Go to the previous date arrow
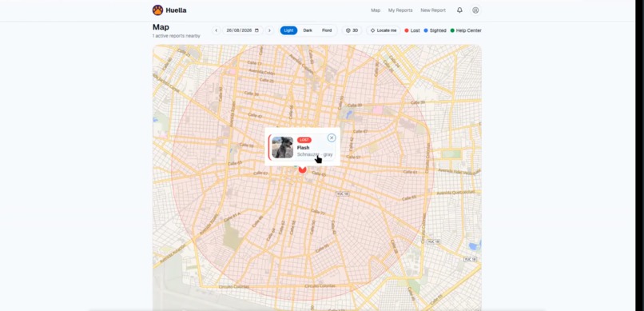Image resolution: width=644 pixels, height=311 pixels. [216, 30]
